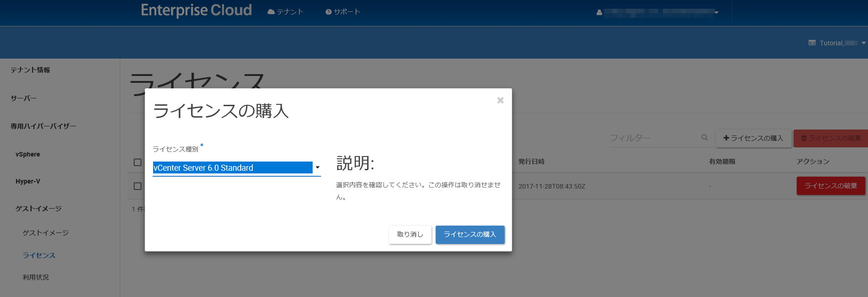Click the ライセンス種別 field label
868x297 pixels.
[176, 149]
